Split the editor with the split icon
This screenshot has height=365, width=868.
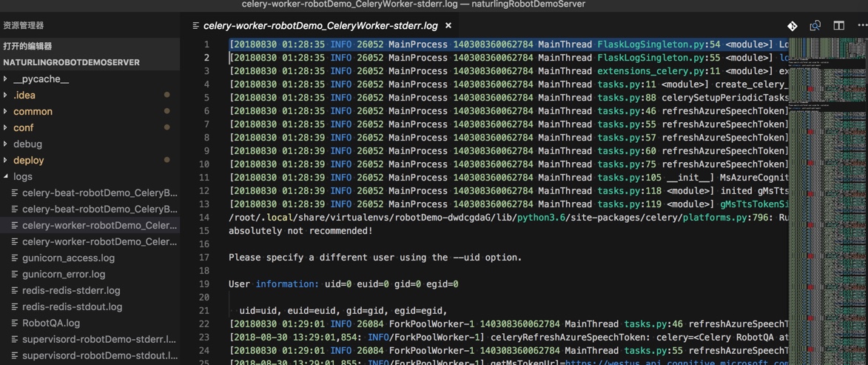coord(838,26)
